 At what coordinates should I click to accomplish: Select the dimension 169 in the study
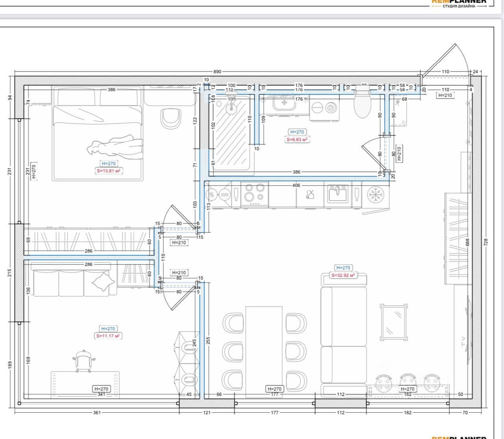click(28, 360)
